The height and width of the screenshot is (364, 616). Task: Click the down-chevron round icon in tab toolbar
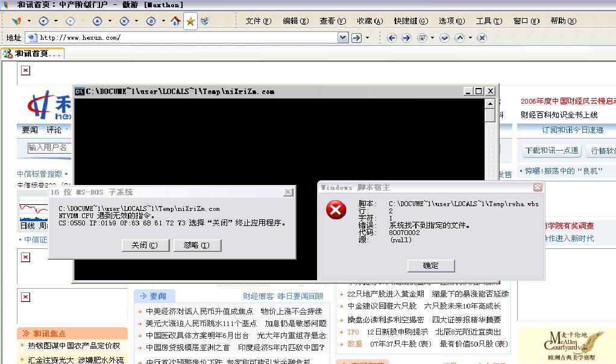click(444, 38)
